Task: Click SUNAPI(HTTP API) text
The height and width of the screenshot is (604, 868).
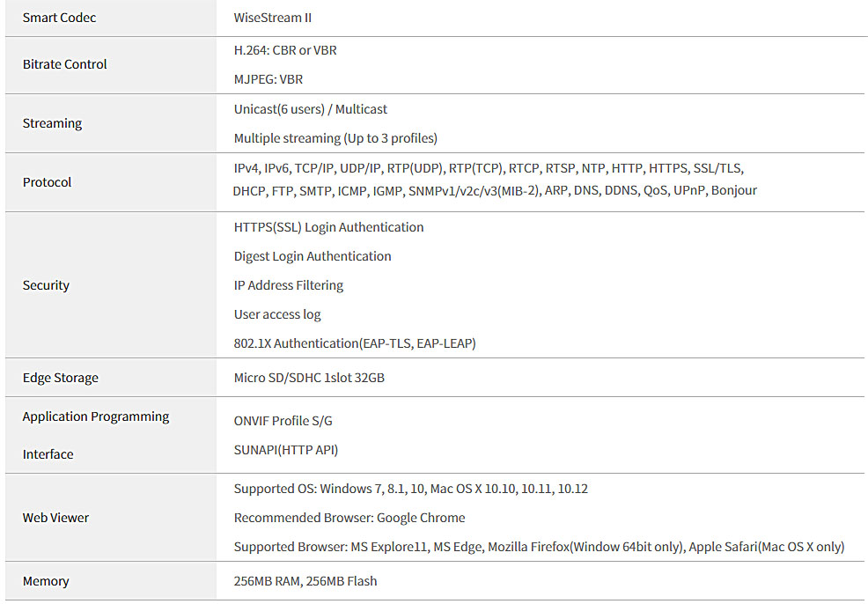Action: (x=285, y=450)
